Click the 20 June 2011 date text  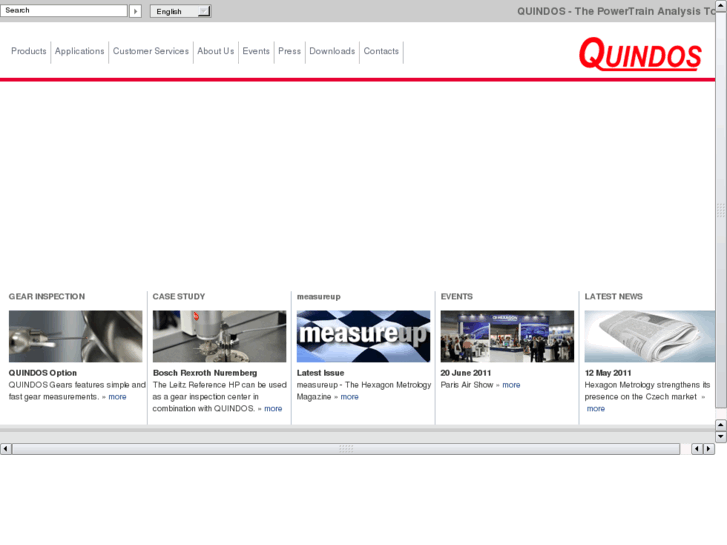pos(466,373)
